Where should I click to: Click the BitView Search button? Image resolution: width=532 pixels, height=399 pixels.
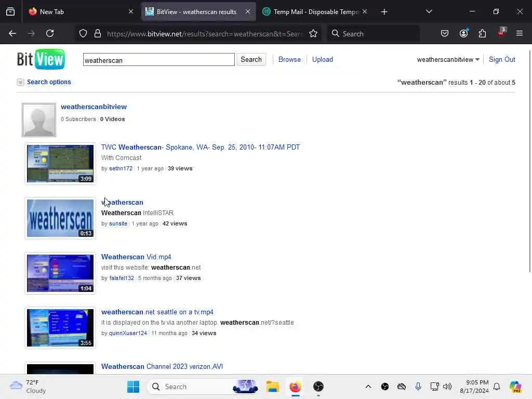click(251, 60)
